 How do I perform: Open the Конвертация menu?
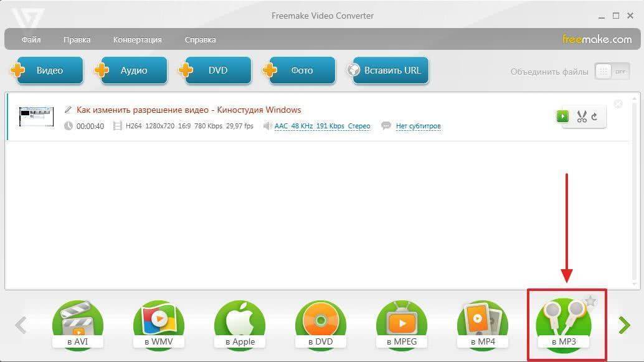click(x=137, y=39)
